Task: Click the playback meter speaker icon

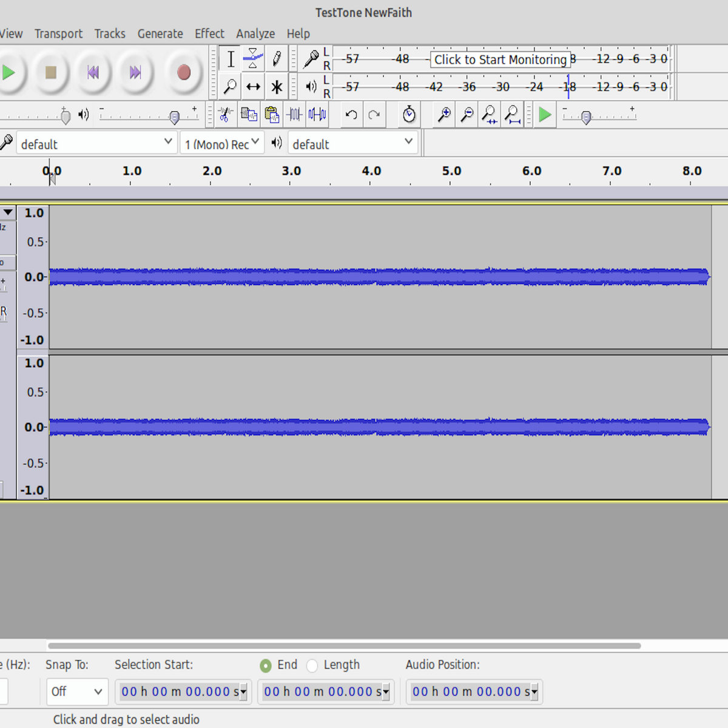Action: [x=311, y=86]
